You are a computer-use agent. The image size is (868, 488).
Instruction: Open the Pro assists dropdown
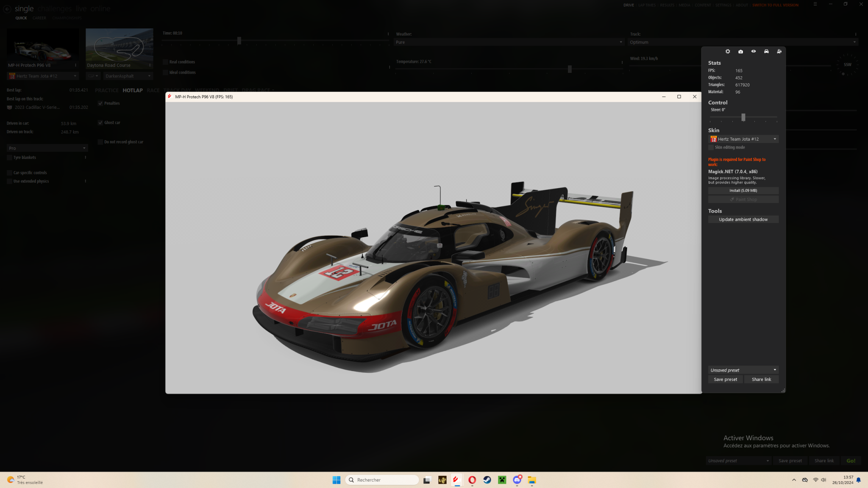click(x=47, y=148)
